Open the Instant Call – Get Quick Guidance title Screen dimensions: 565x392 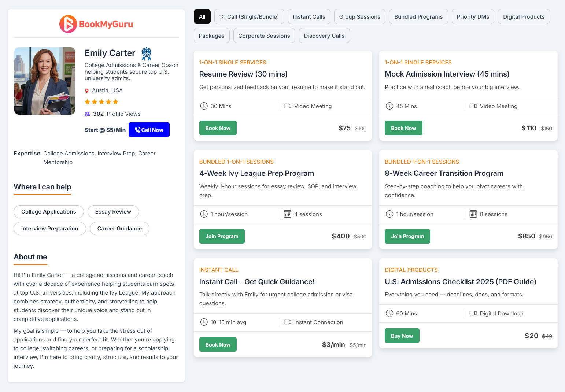click(x=257, y=282)
